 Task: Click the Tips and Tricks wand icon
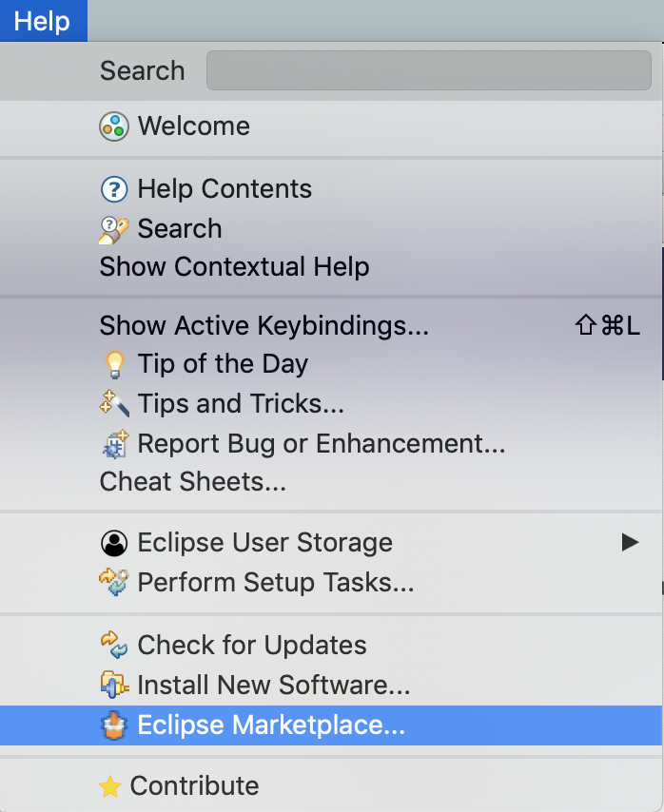coord(114,404)
